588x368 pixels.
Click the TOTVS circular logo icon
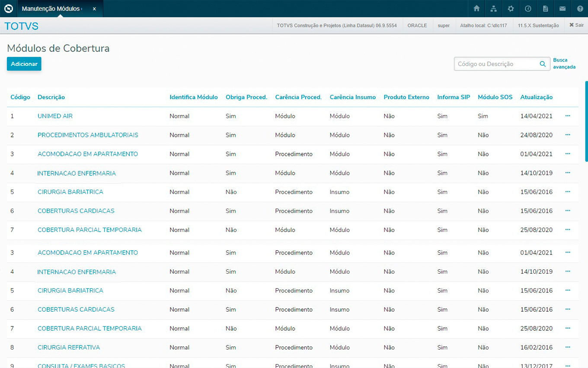[x=9, y=9]
